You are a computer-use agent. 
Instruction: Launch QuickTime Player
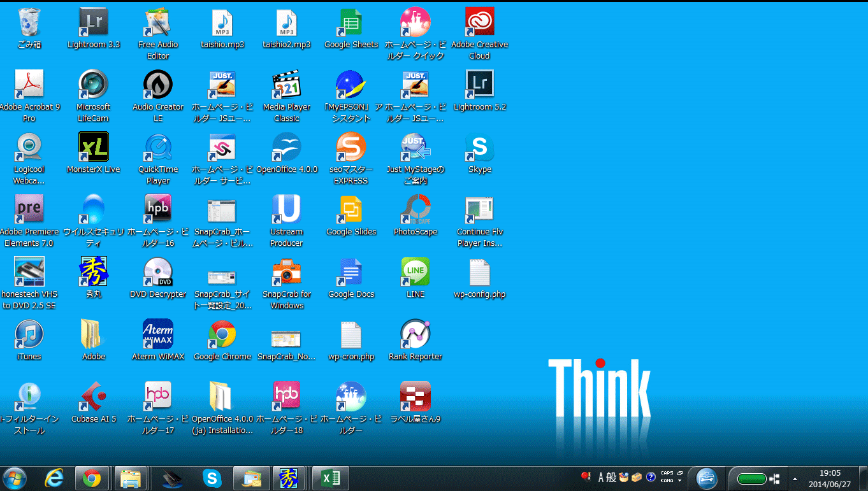click(x=158, y=159)
